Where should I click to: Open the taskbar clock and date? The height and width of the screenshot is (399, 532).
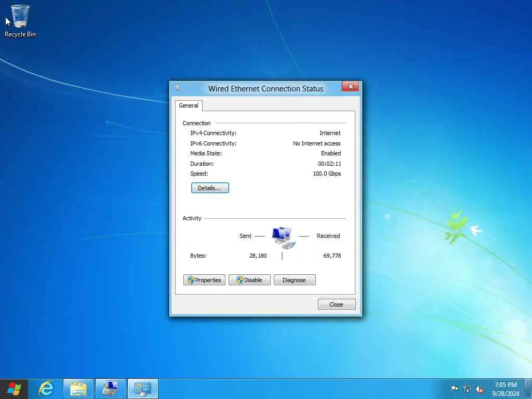coord(506,389)
